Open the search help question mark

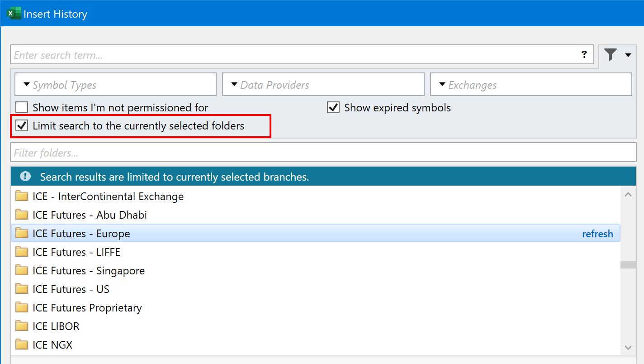point(584,55)
